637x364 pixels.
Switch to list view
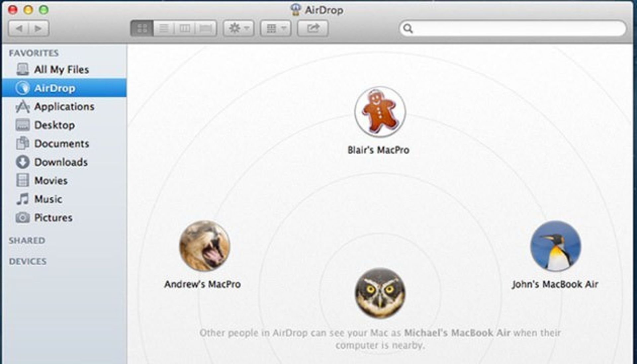(164, 29)
